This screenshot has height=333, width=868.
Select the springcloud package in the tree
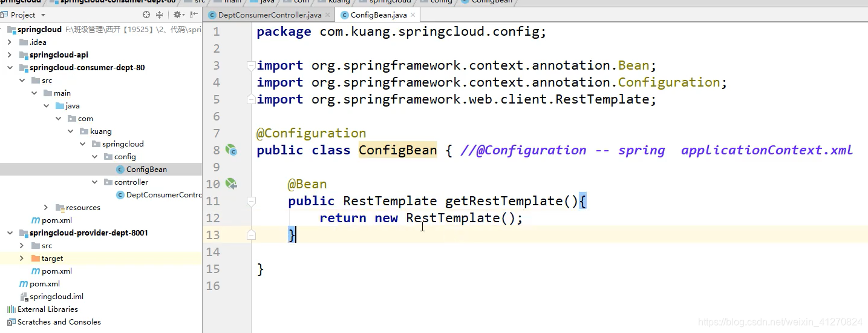pyautogui.click(x=123, y=144)
